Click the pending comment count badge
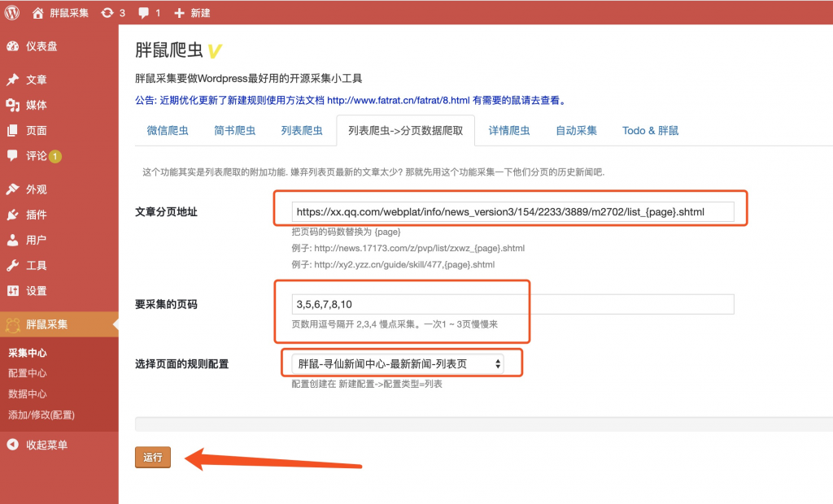The image size is (833, 504). (x=55, y=156)
